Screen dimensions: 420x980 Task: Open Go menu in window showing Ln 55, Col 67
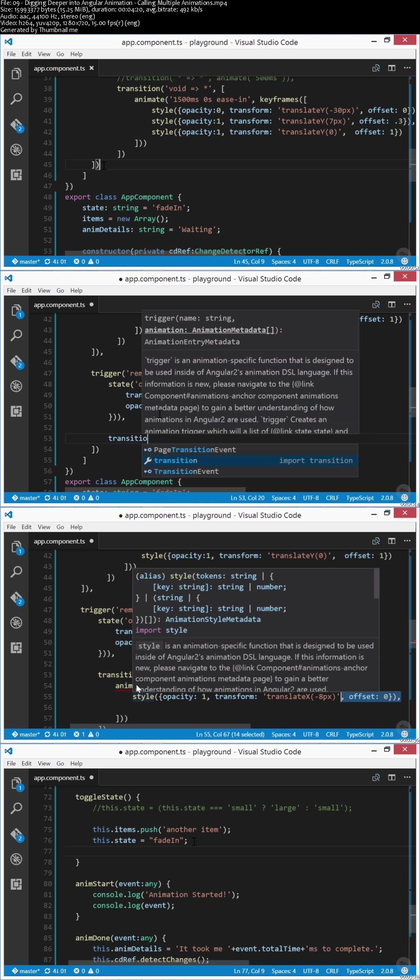(60, 527)
